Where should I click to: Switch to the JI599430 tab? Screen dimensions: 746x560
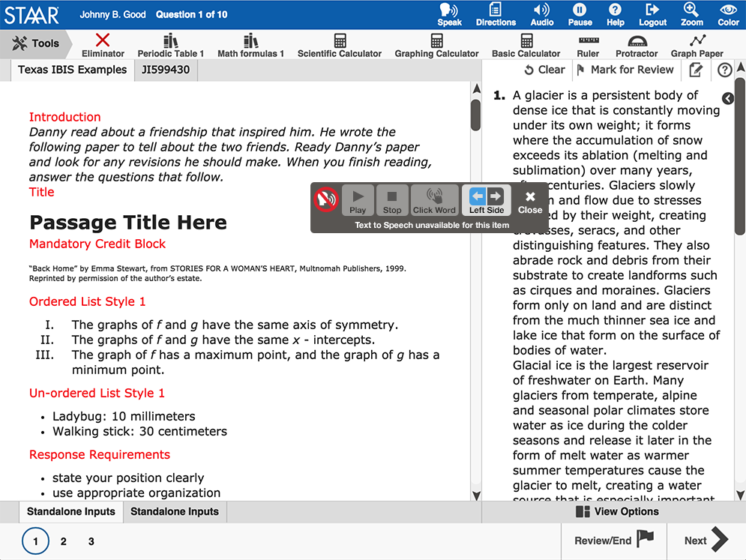pos(165,69)
